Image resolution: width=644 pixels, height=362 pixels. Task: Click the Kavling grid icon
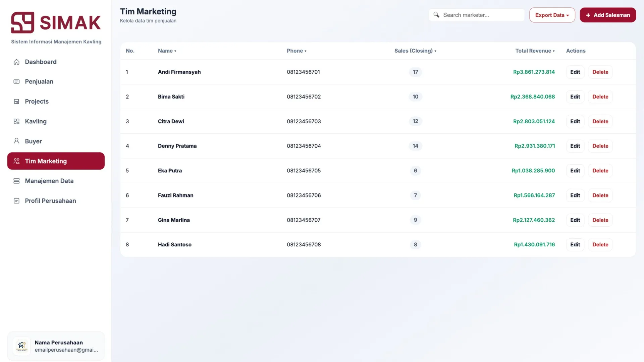point(16,121)
